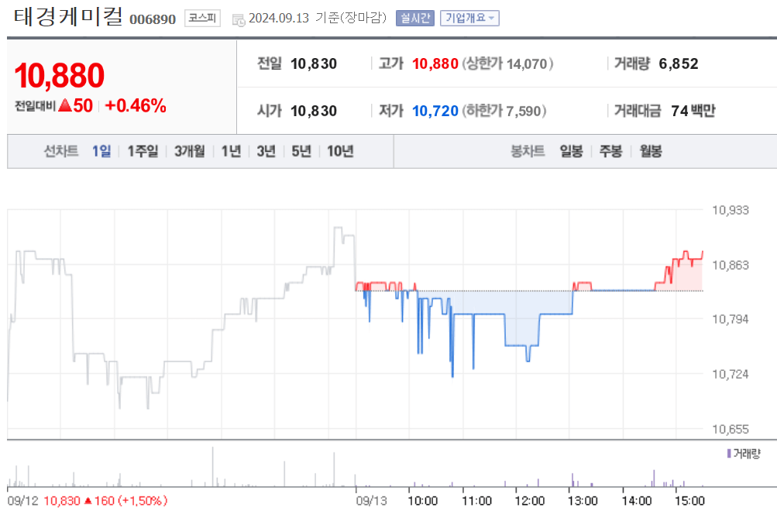The image size is (777, 532).
Task: Click the 14:00 time axis label
Action: [637, 501]
